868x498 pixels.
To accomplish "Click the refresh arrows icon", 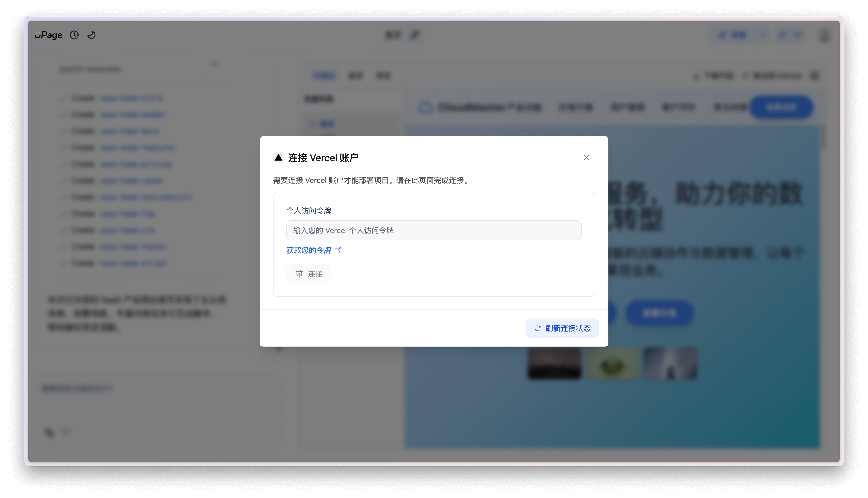I will [x=537, y=328].
